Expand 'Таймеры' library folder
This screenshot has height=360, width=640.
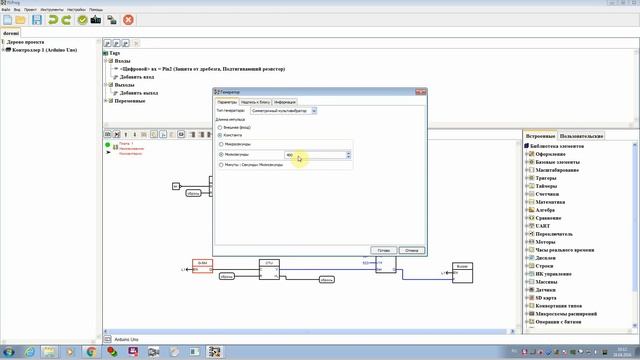coord(527,186)
